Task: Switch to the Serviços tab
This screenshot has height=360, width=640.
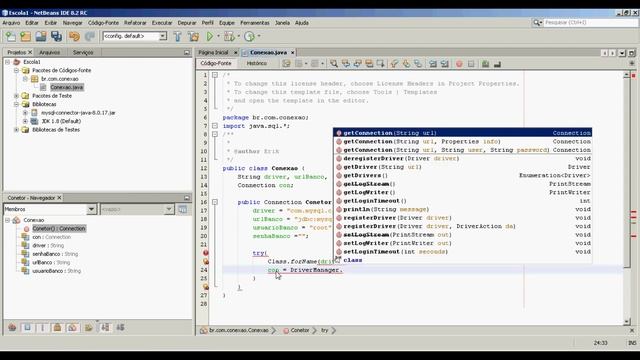Action: pyautogui.click(x=83, y=52)
